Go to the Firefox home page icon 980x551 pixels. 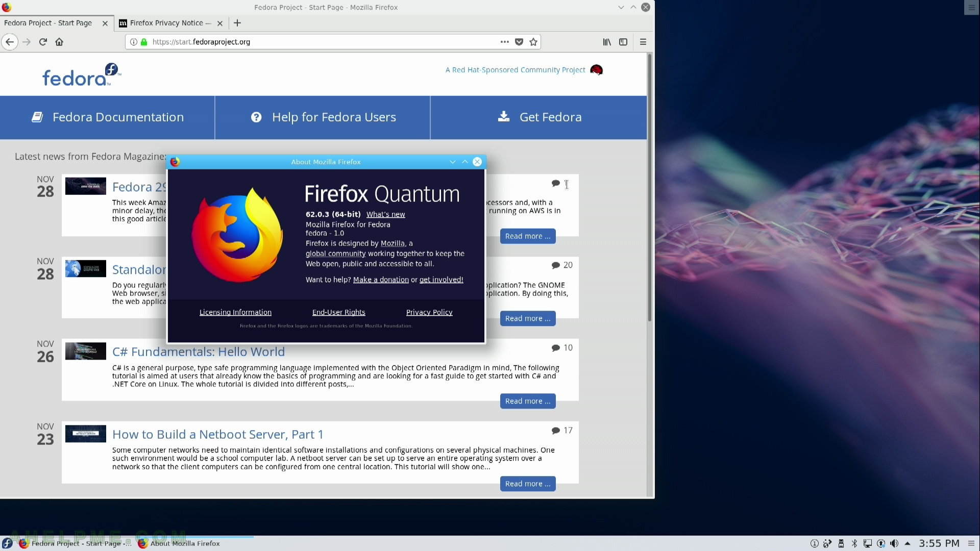point(59,42)
